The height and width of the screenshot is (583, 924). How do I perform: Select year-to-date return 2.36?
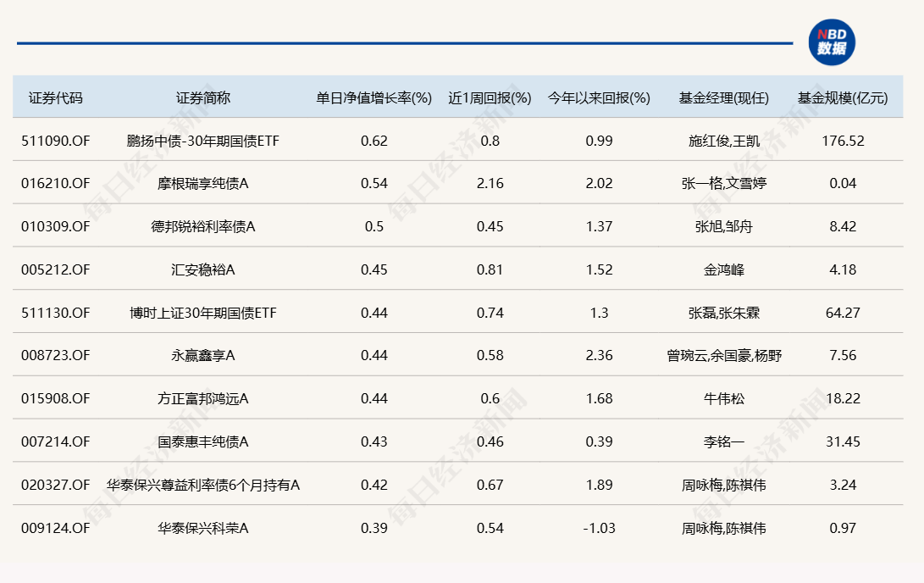tap(599, 355)
